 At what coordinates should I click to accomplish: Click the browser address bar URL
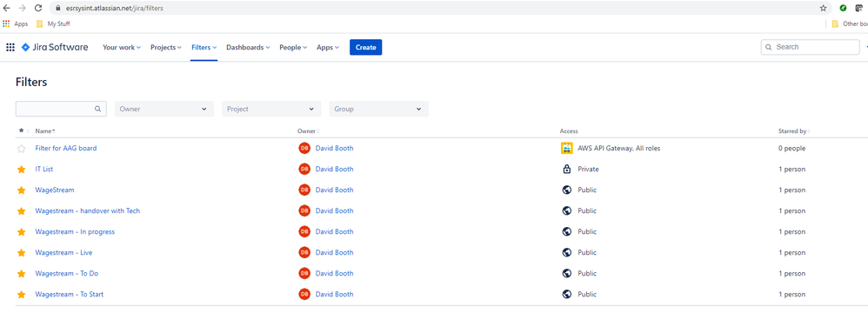tap(115, 9)
